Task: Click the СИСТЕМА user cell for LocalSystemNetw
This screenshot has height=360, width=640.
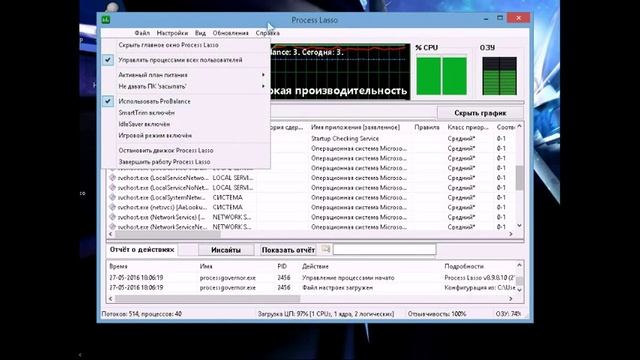Action: [228, 198]
